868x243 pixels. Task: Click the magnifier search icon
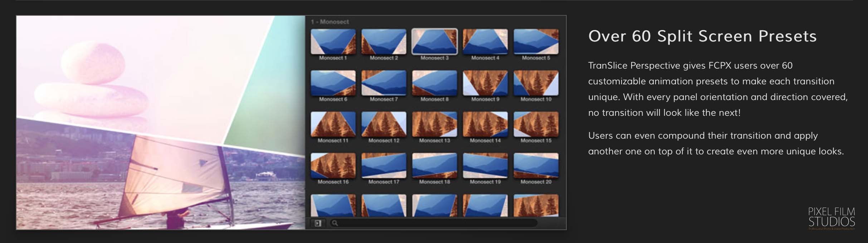tap(335, 223)
